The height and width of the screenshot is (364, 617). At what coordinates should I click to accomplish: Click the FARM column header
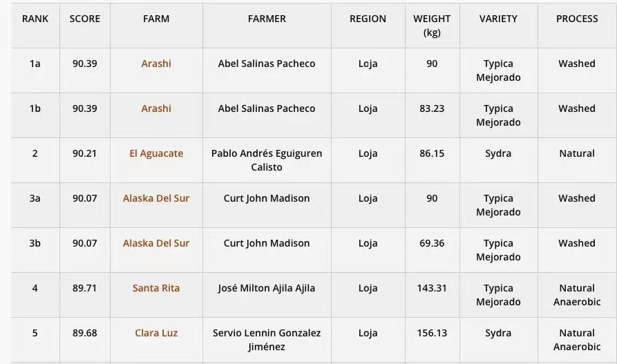[156, 19]
